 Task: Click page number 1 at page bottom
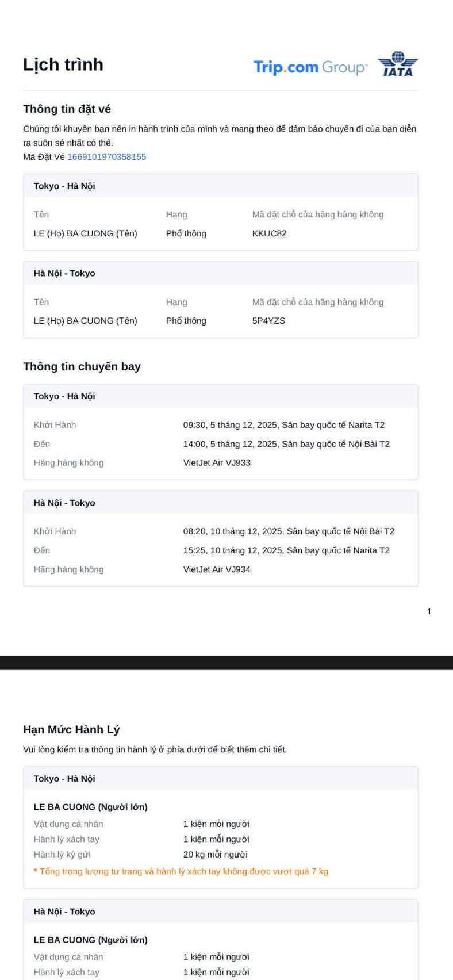[429, 611]
